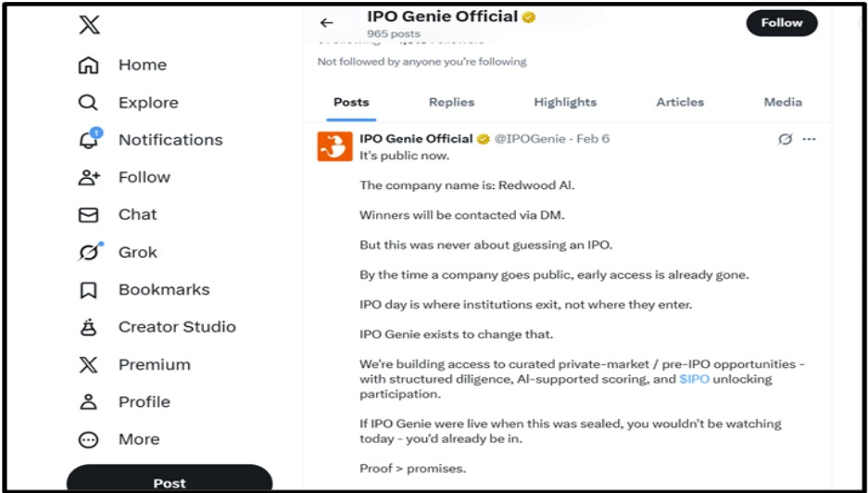
Task: Open the post's three-dot options menu
Action: coord(809,139)
